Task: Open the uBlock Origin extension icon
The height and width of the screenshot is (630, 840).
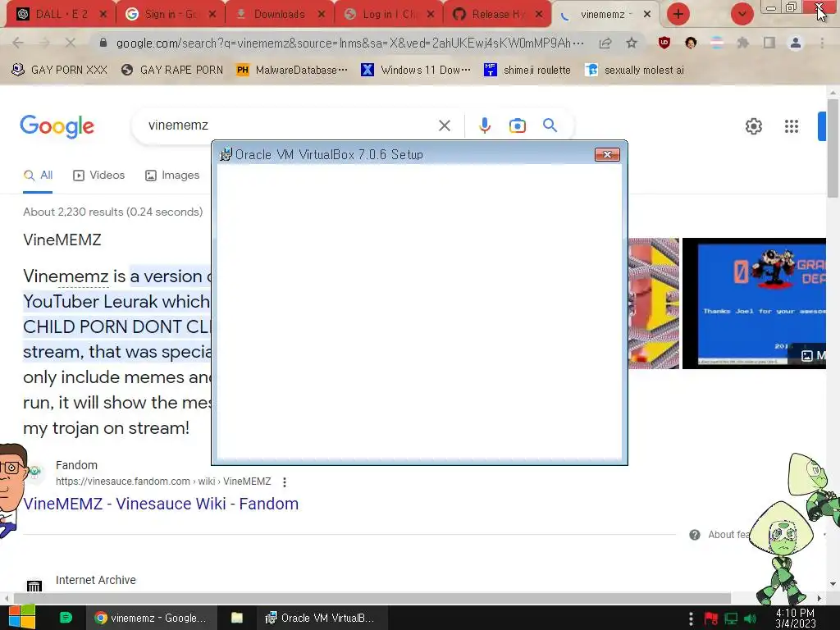Action: click(x=664, y=43)
